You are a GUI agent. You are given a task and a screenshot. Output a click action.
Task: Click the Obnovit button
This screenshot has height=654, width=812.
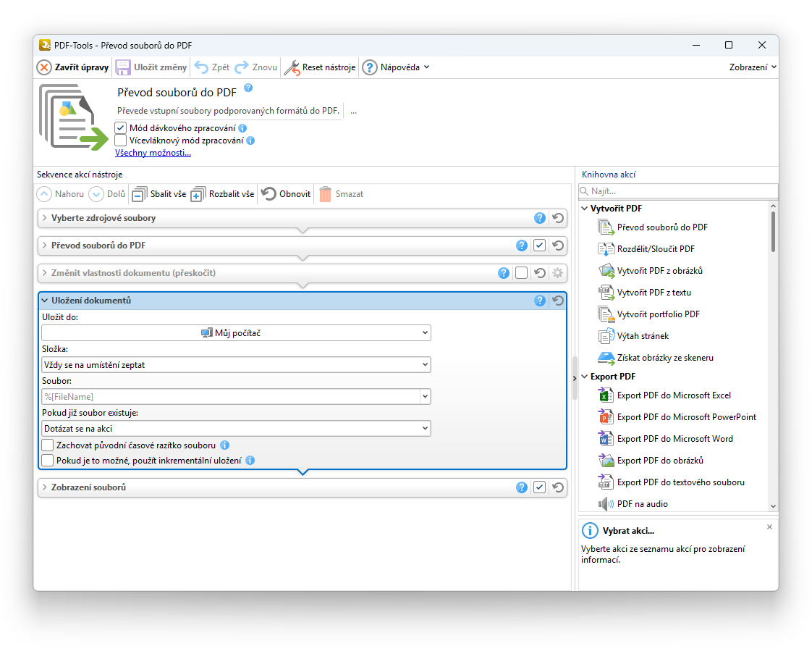(286, 194)
